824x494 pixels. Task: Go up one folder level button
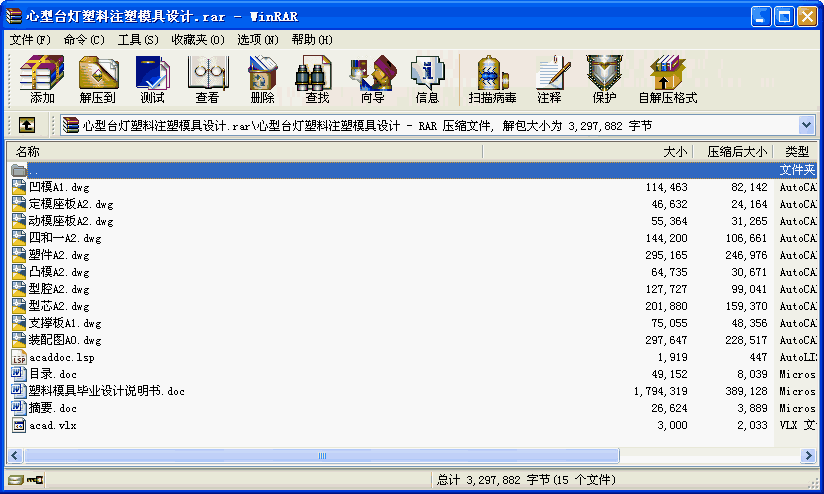tap(27, 125)
